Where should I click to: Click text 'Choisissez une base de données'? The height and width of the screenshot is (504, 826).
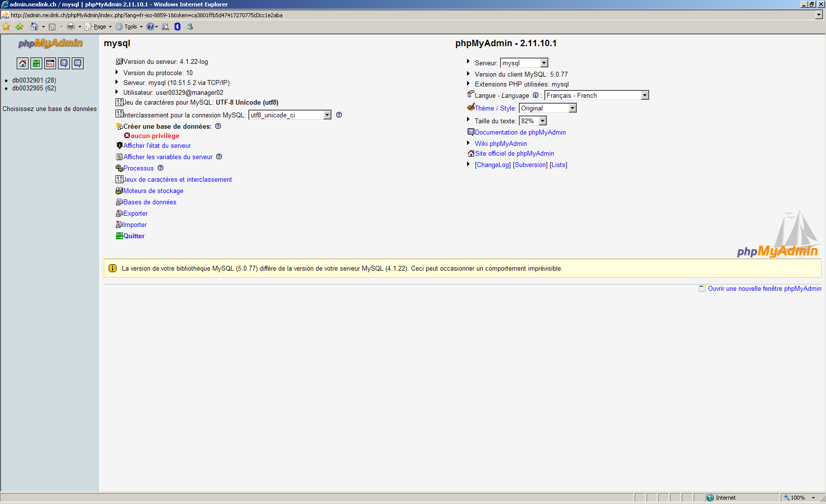click(50, 109)
